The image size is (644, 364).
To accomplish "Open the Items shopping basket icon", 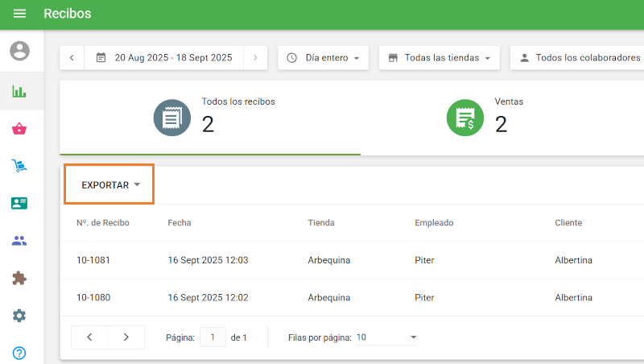I will tap(19, 129).
